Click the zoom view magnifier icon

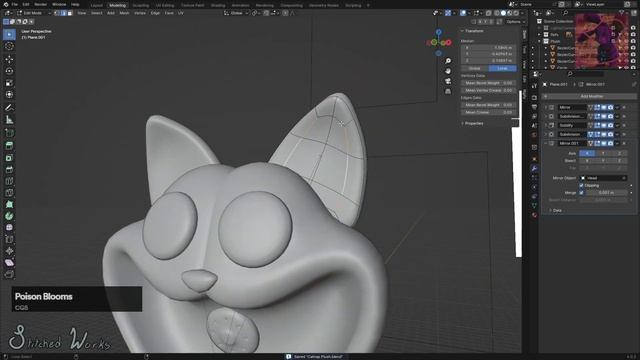[x=448, y=61]
